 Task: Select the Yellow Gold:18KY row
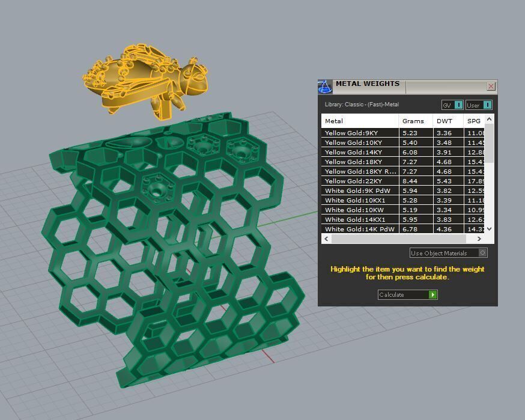(x=403, y=162)
